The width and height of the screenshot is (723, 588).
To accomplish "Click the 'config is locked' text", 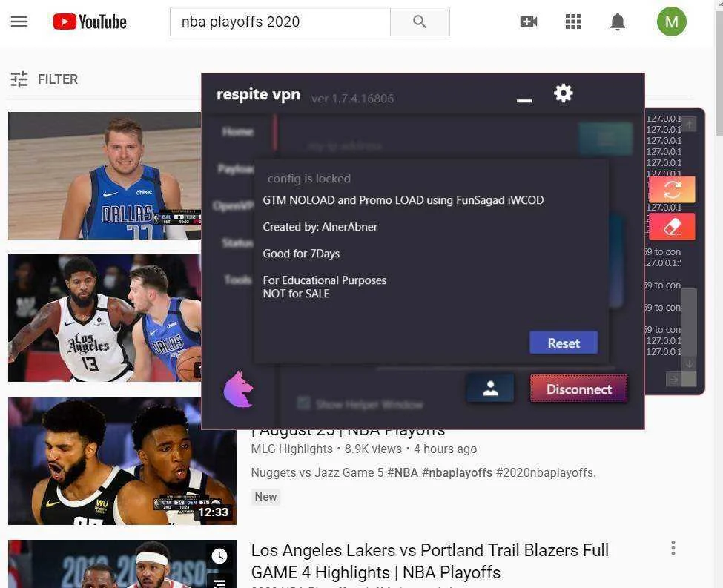I will [x=309, y=179].
